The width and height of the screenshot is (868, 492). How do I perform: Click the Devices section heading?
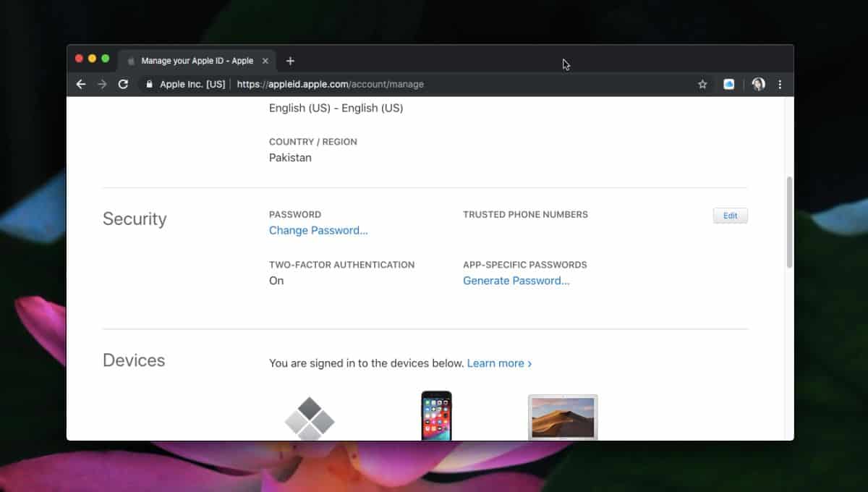coord(134,360)
